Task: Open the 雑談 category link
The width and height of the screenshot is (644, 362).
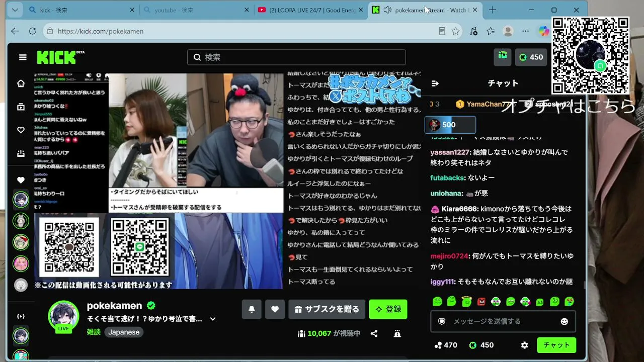Action: (x=94, y=332)
